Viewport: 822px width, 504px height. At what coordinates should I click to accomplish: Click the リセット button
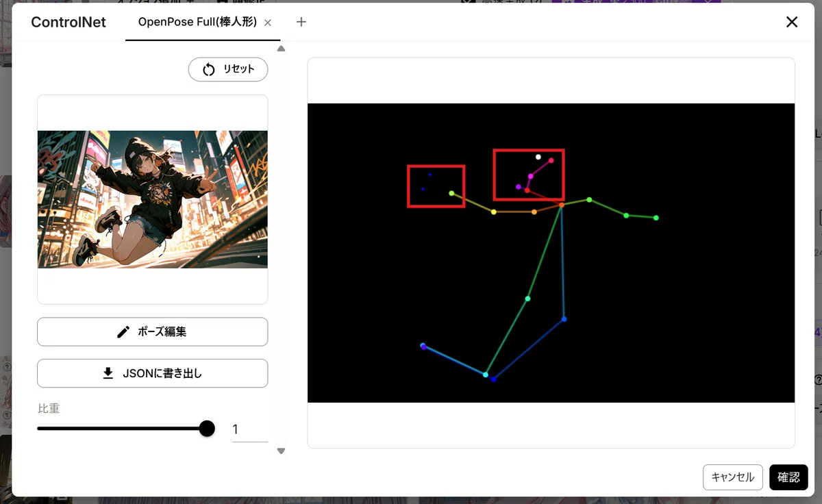click(228, 69)
